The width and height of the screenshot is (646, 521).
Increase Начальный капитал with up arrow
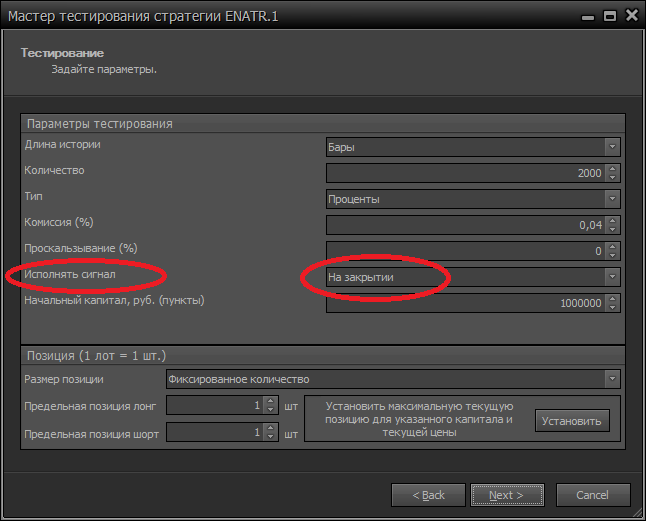point(613,299)
